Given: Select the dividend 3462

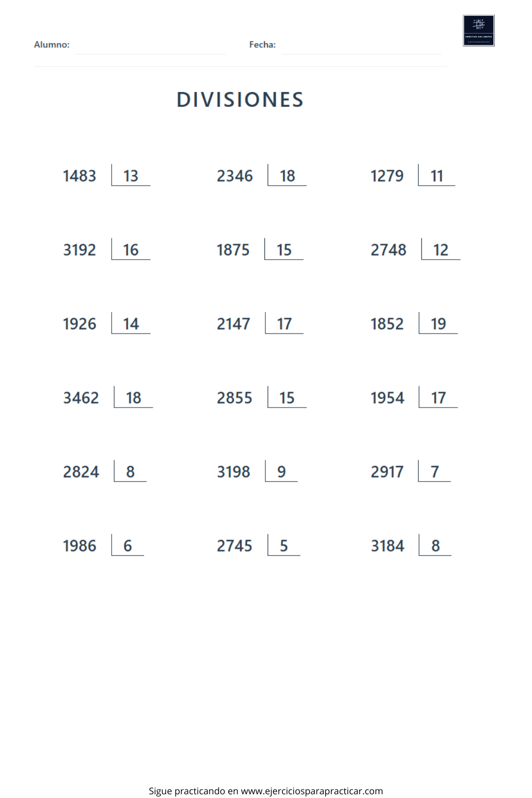Looking at the screenshot, I should 81,398.
